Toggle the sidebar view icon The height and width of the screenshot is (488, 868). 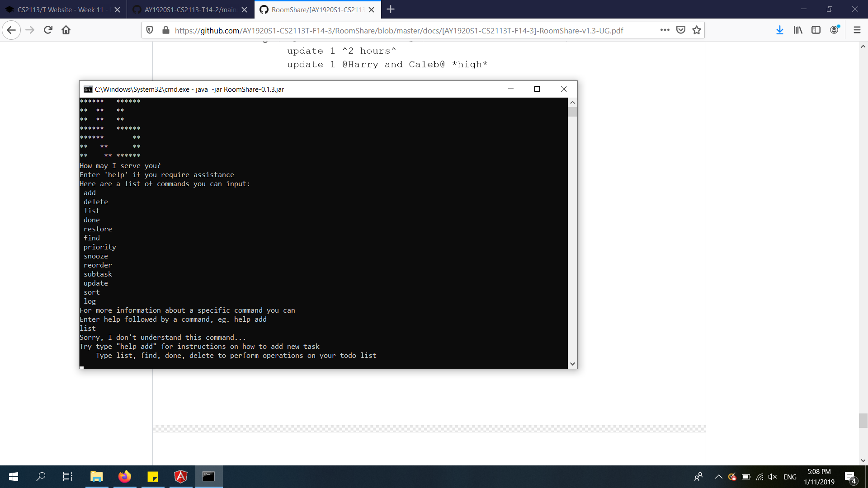tap(816, 30)
